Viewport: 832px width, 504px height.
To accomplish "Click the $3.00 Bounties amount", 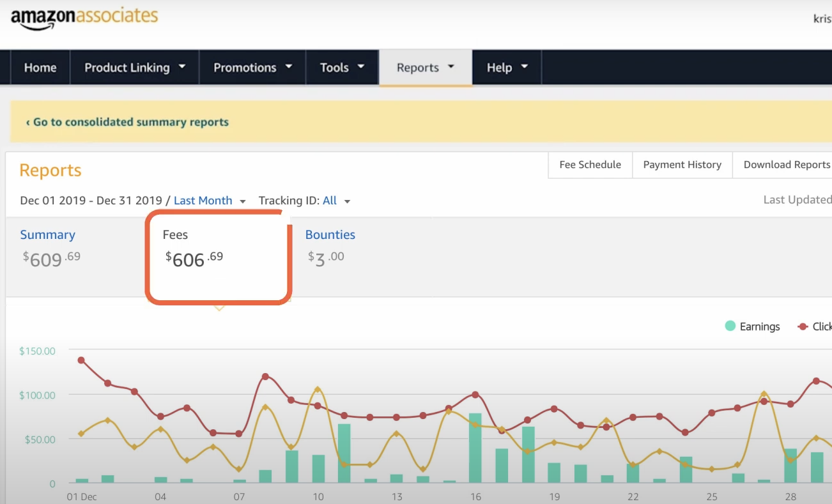I will pos(326,259).
